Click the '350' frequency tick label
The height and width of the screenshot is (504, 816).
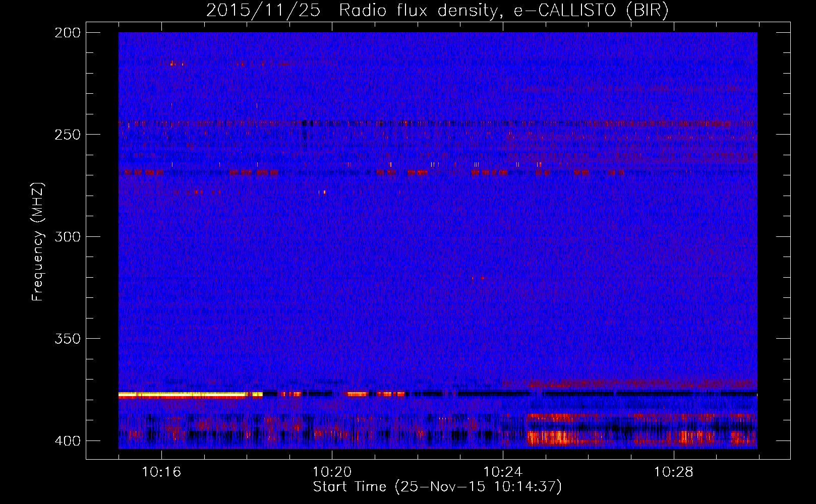[x=68, y=339]
